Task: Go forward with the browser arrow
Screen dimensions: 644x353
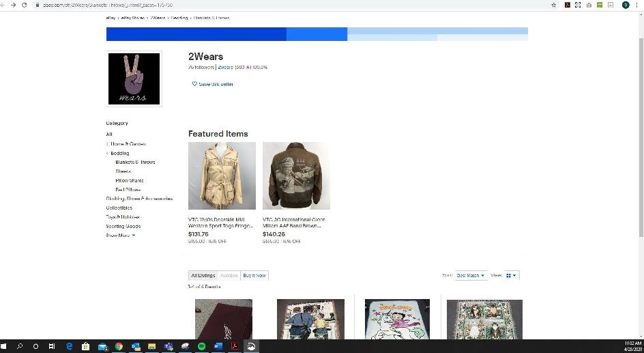Action: pyautogui.click(x=13, y=5)
